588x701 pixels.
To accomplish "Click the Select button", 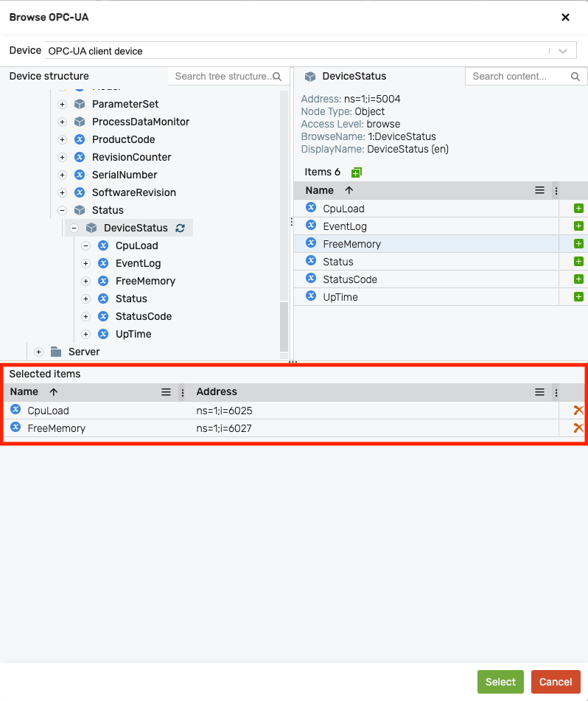I will 500,682.
